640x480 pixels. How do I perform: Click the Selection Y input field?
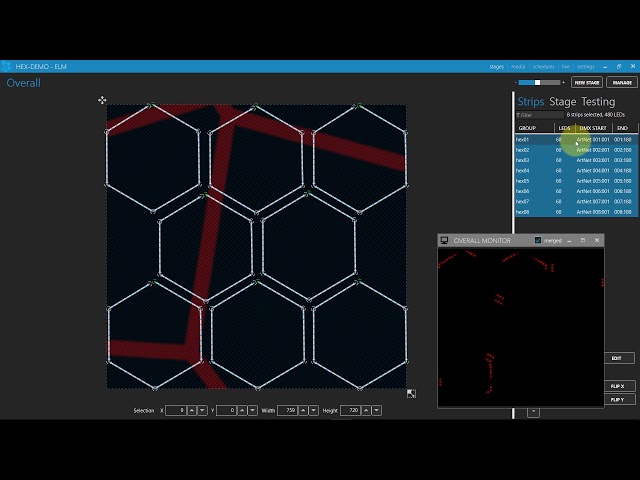pyautogui.click(x=227, y=410)
